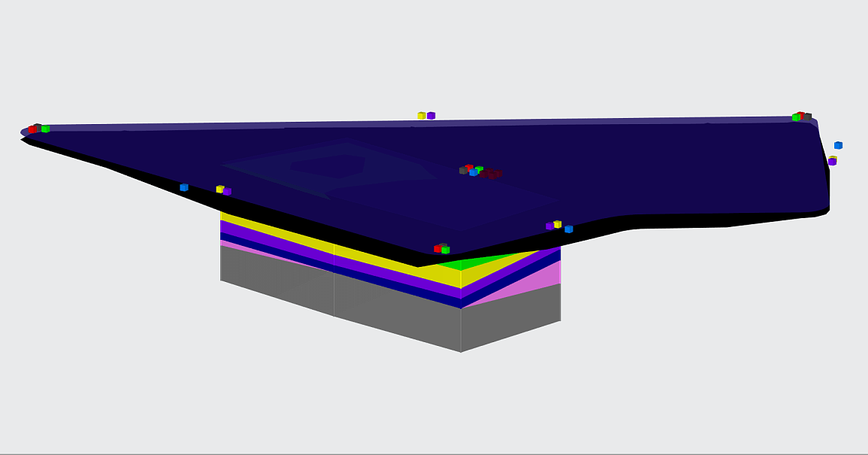Click the lone blue cube on the left edge
Image resolution: width=868 pixels, height=455 pixels.
point(183,187)
